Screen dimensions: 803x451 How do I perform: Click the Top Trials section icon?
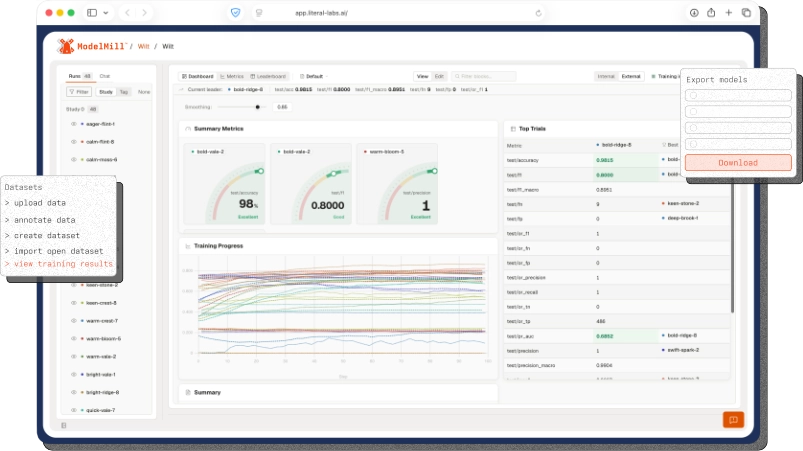click(513, 129)
